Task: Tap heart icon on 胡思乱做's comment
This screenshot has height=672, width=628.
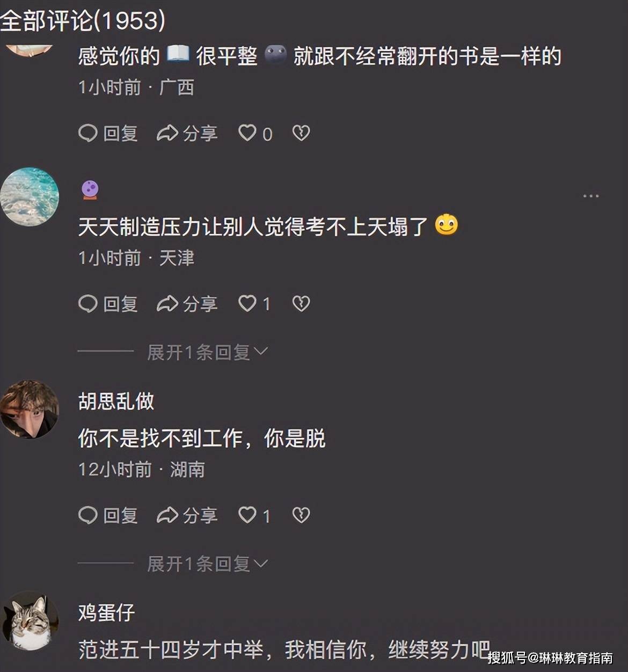Action: tap(247, 515)
